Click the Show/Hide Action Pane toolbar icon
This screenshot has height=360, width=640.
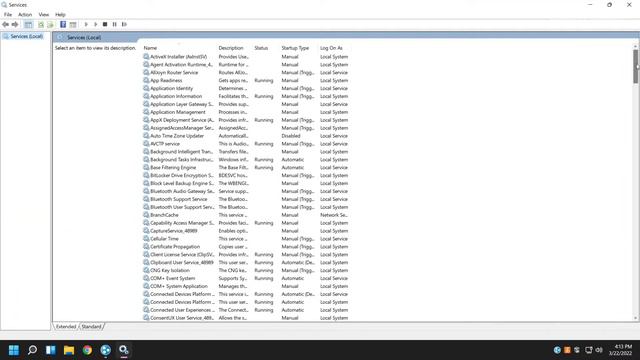coord(73,24)
